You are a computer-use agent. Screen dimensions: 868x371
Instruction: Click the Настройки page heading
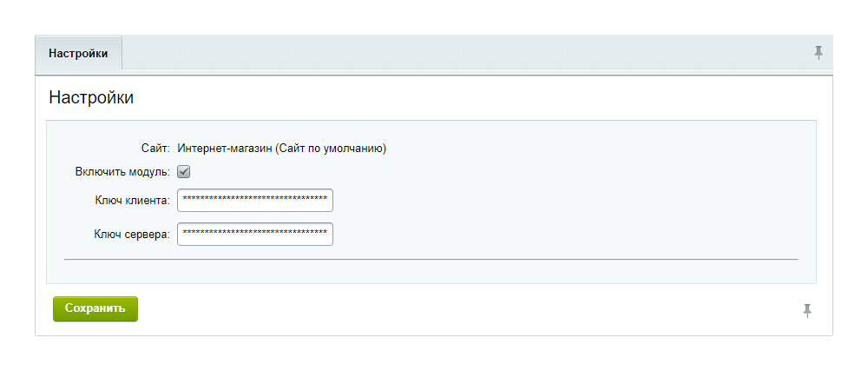91,97
